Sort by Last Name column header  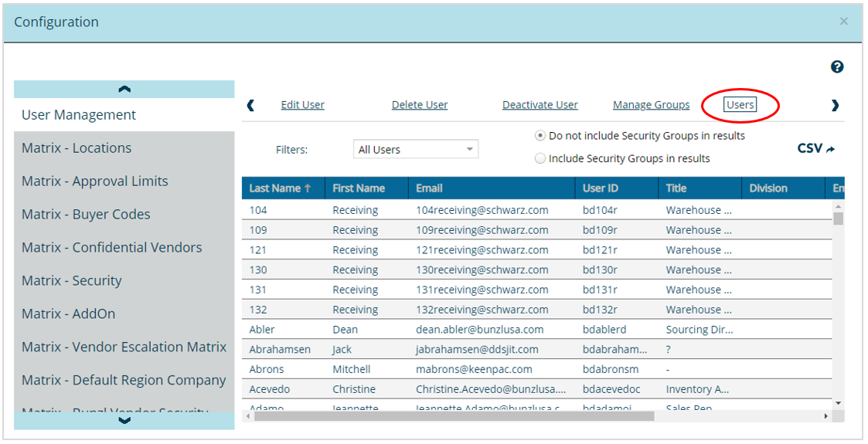[x=283, y=188]
